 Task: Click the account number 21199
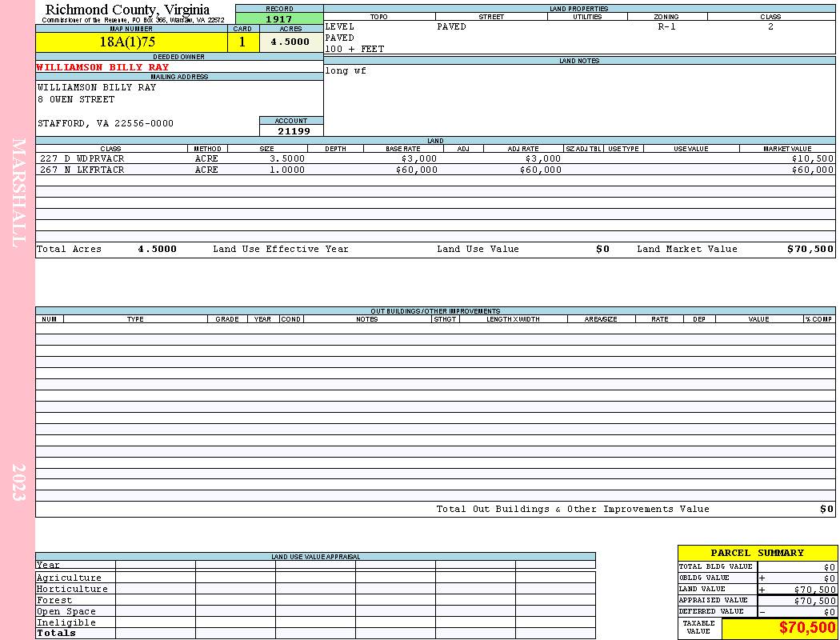tap(294, 130)
